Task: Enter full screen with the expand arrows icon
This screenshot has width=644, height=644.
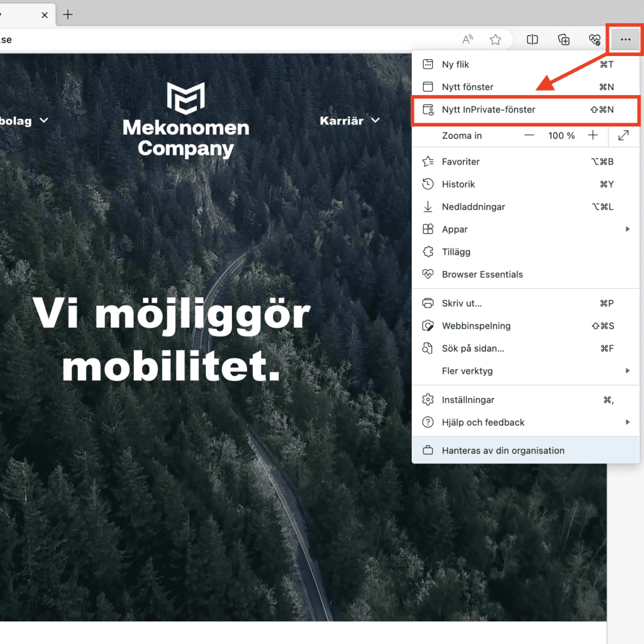Action: click(x=623, y=135)
